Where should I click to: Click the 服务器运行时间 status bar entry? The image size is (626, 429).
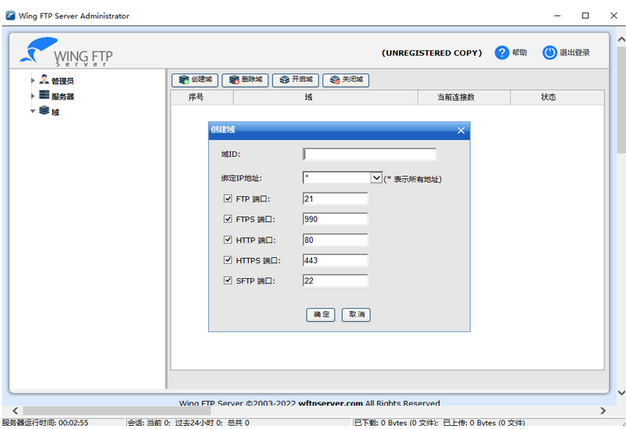(x=45, y=423)
